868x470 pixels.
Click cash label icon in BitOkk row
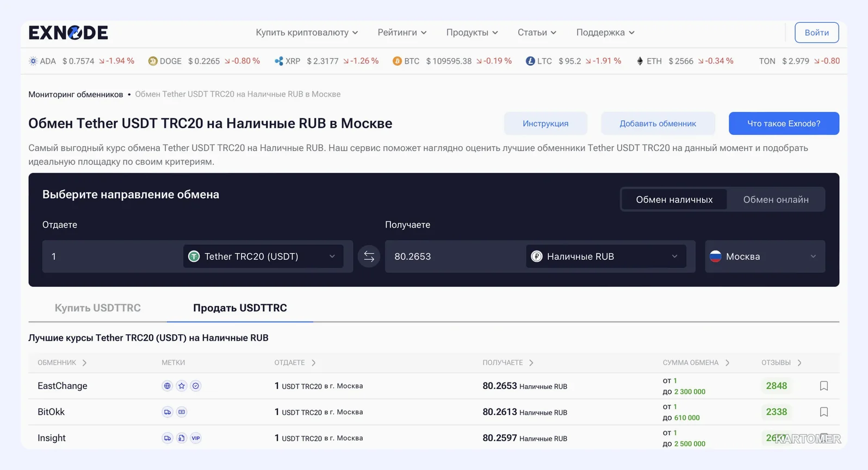tap(182, 412)
